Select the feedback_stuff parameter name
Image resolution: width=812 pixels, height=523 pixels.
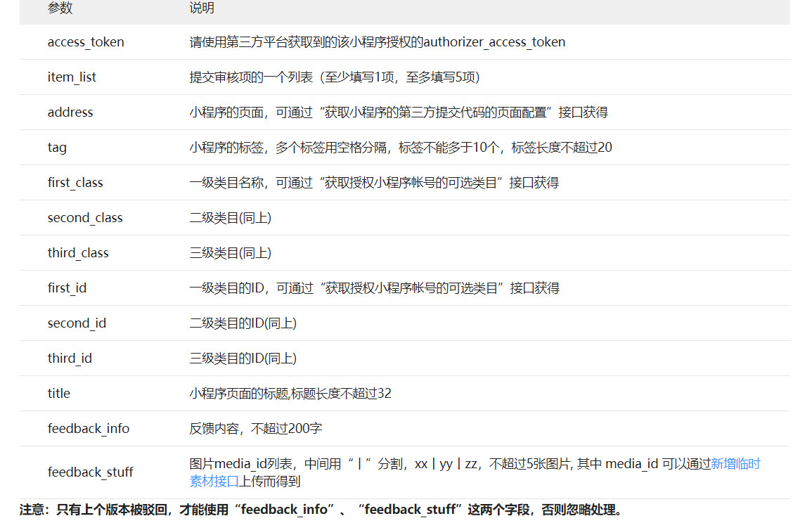[91, 472]
